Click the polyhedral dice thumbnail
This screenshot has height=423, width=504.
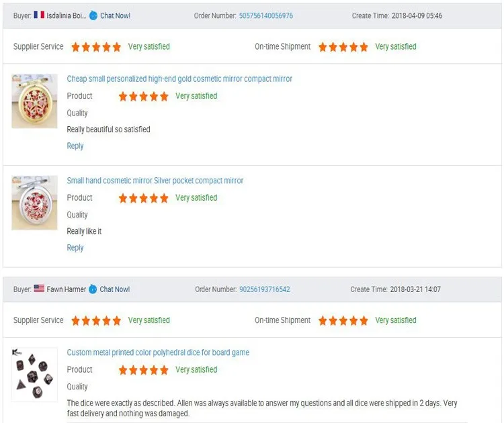tap(34, 375)
